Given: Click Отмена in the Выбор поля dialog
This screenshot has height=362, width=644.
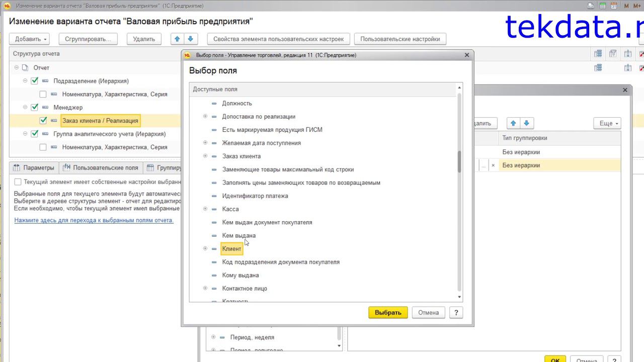Looking at the screenshot, I should coord(428,312).
